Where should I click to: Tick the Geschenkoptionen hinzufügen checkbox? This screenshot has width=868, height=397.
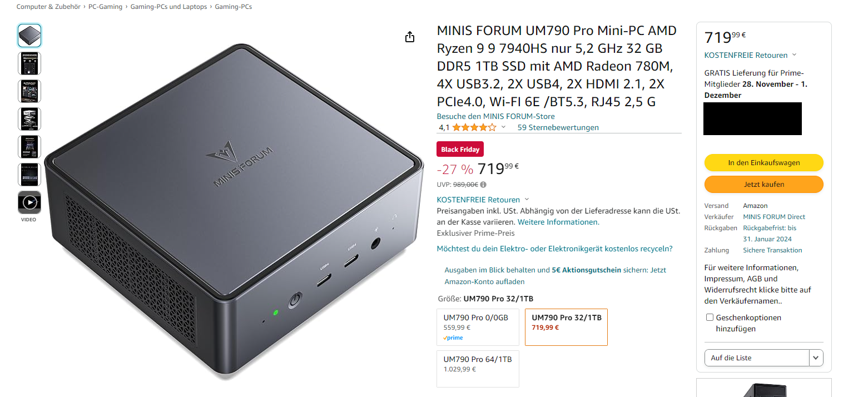(x=710, y=317)
